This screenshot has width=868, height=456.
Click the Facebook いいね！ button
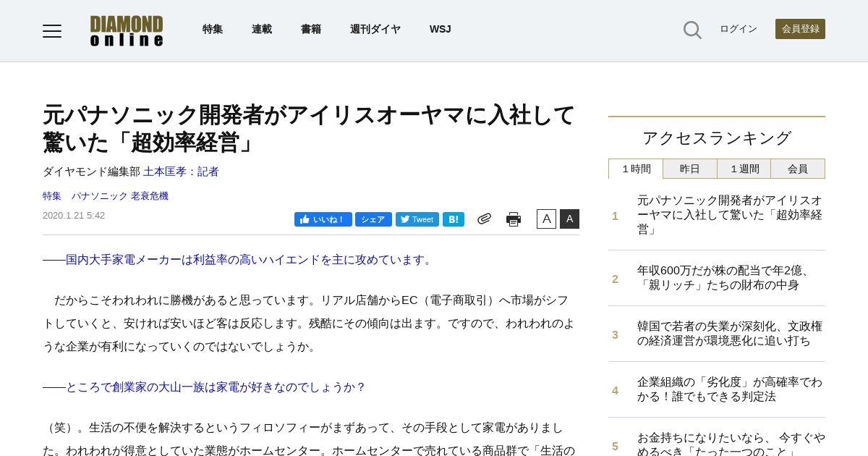click(323, 219)
